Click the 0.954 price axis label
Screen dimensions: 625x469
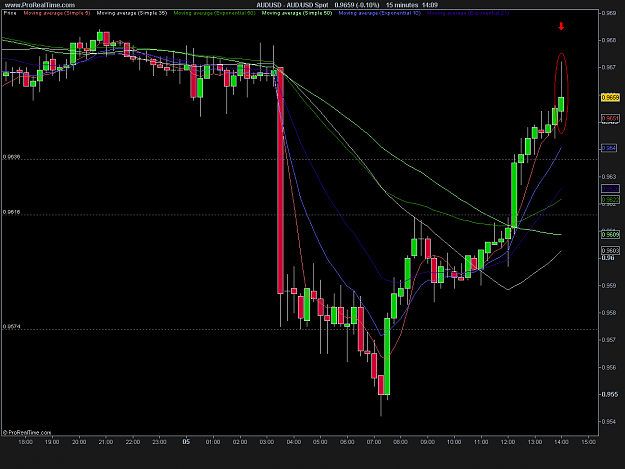click(608, 422)
